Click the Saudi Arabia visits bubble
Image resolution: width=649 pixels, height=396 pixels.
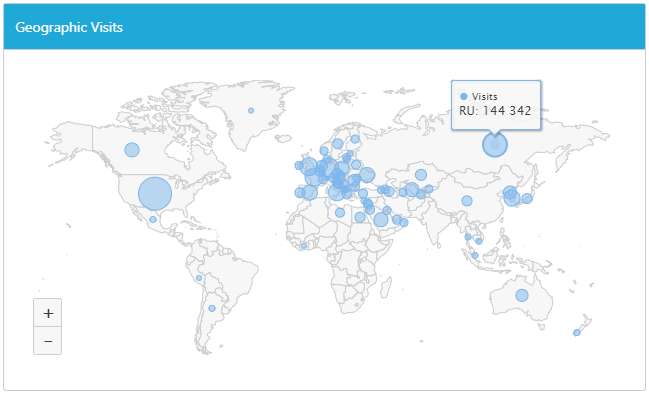[x=381, y=219]
